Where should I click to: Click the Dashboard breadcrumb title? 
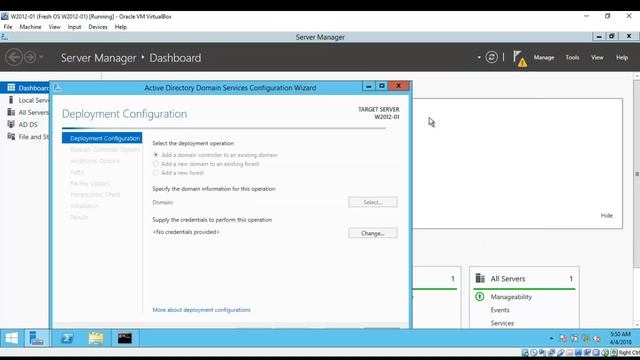coord(175,58)
